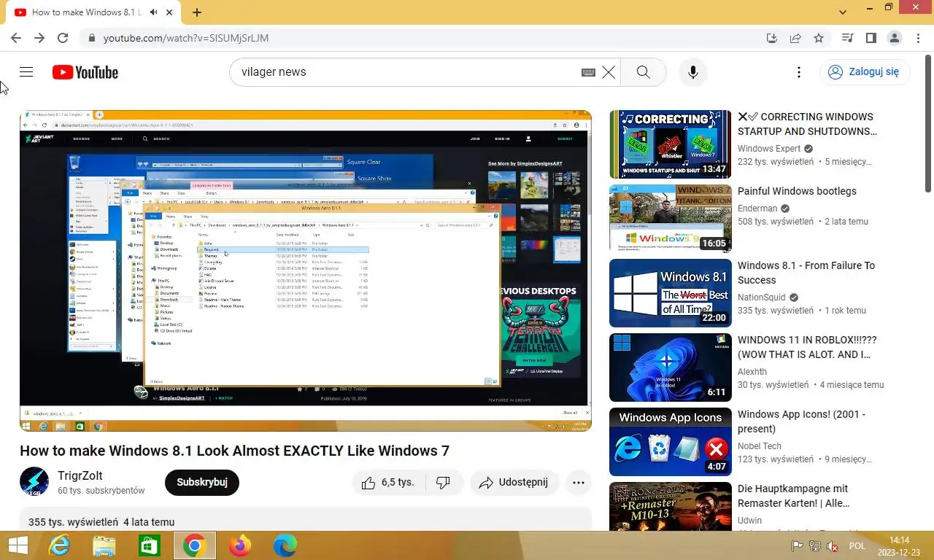
Task: Open more actions under the video
Action: click(x=579, y=483)
